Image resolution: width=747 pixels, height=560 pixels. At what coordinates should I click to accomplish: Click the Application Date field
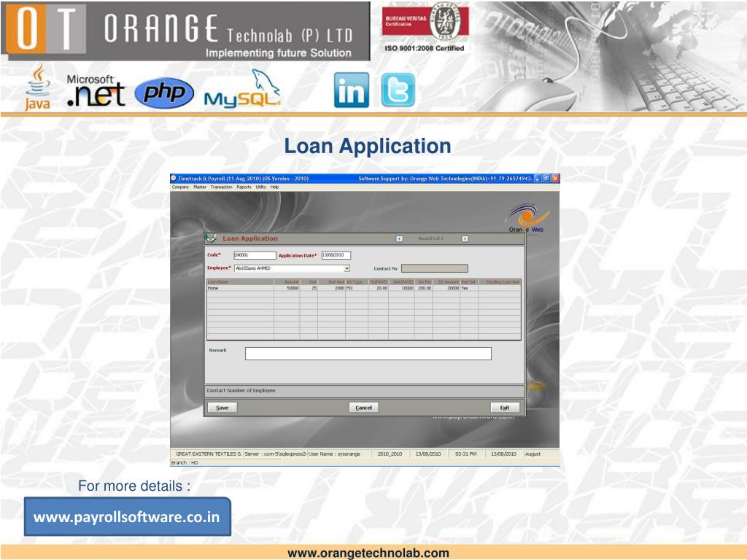(x=336, y=255)
